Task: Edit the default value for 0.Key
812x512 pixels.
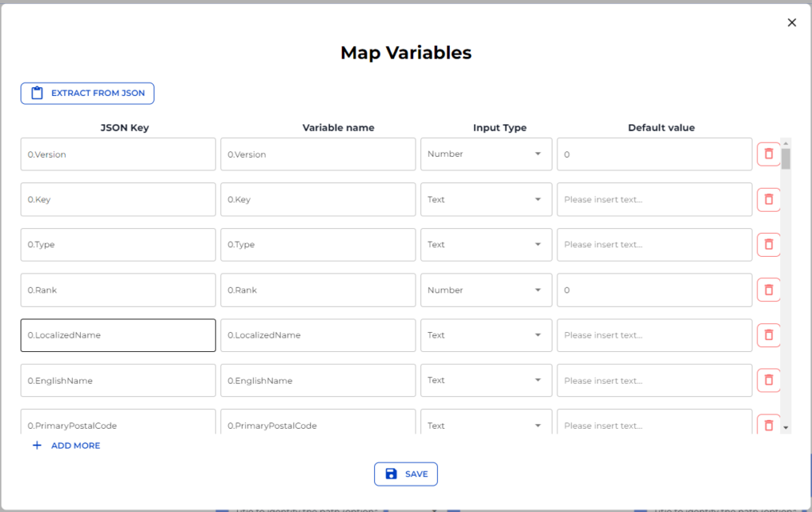Action: 654,200
